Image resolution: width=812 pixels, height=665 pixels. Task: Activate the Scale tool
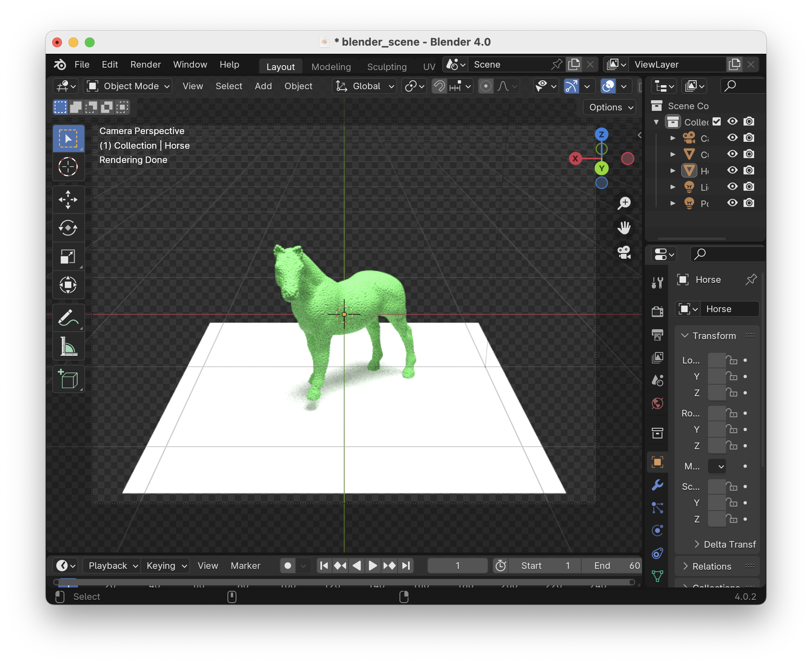[68, 257]
